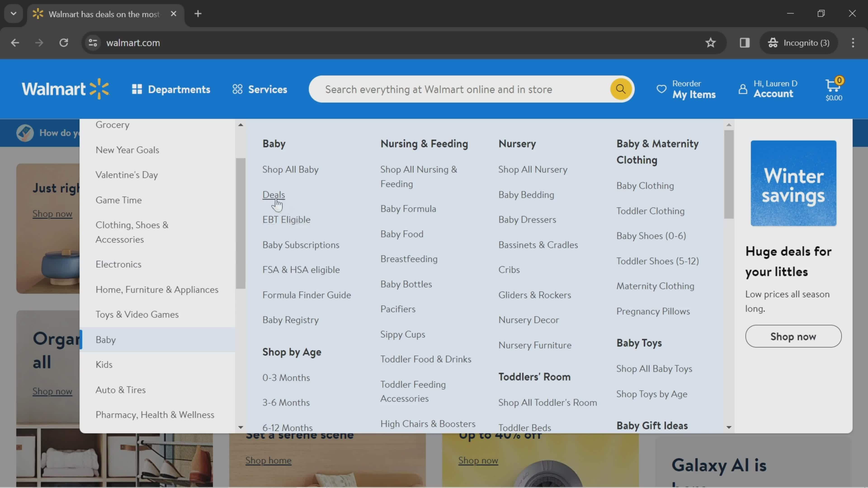Select the Grocery category menu item
Screen dimensions: 868x488
pyautogui.click(x=113, y=124)
